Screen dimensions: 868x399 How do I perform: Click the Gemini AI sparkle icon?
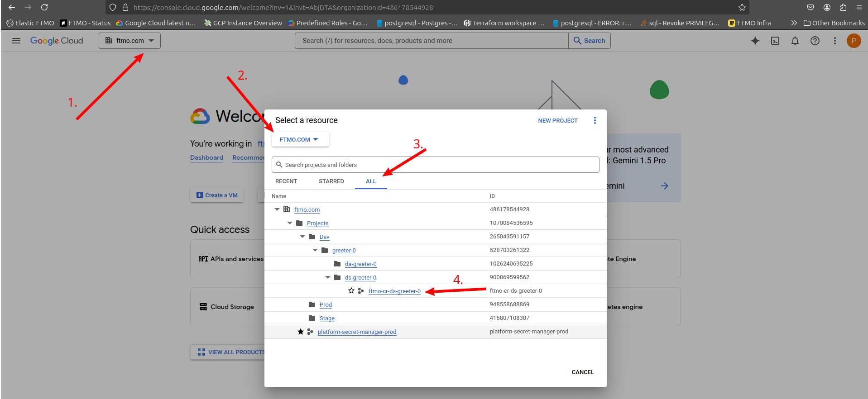(x=755, y=41)
